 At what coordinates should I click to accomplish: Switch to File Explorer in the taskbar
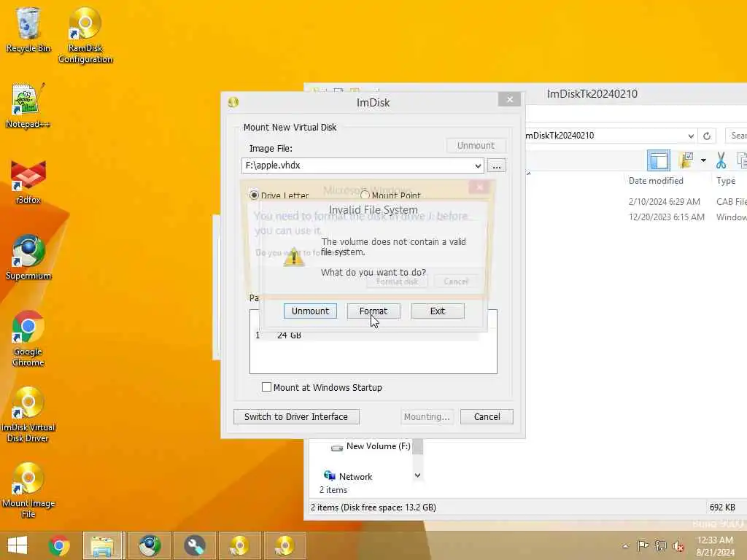(x=104, y=545)
